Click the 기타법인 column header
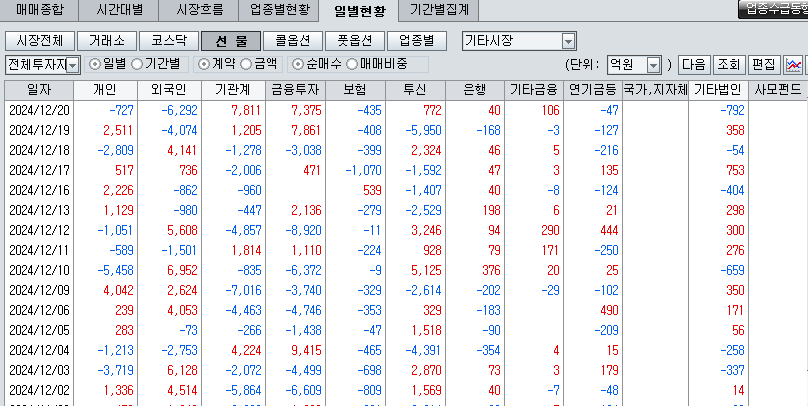 click(x=718, y=90)
